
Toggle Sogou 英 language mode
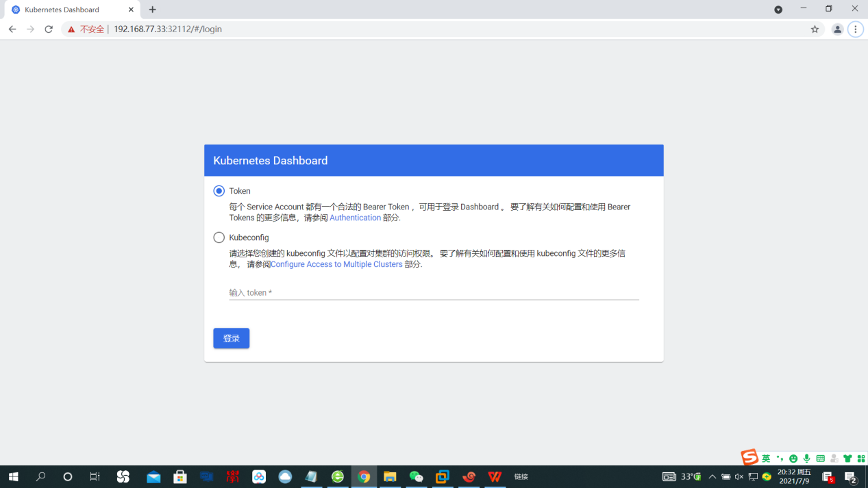coord(766,459)
